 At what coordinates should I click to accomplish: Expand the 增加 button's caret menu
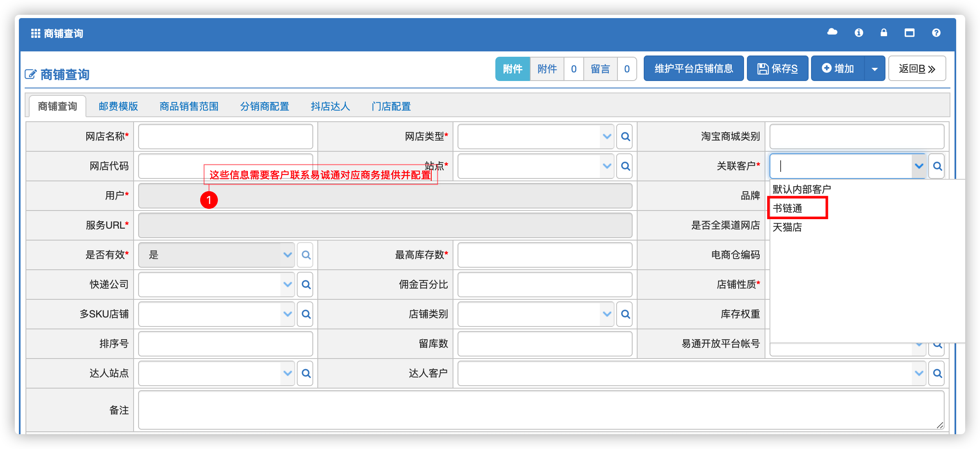coord(875,69)
